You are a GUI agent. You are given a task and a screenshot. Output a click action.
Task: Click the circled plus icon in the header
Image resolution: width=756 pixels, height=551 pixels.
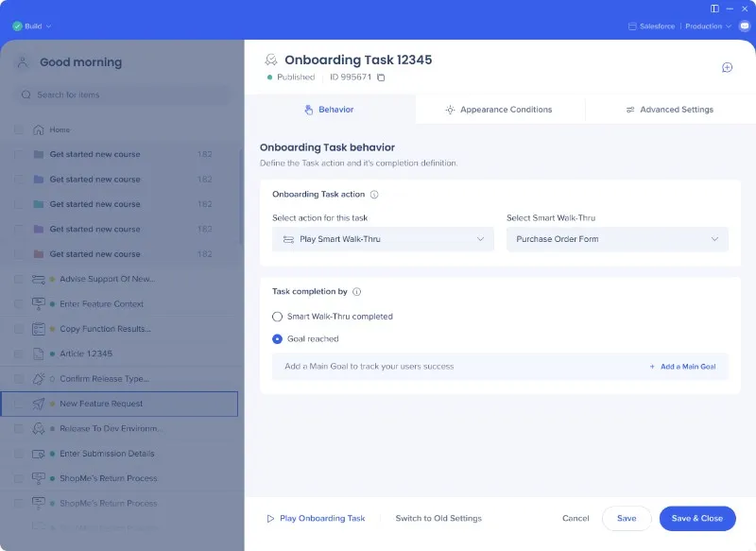(726, 68)
